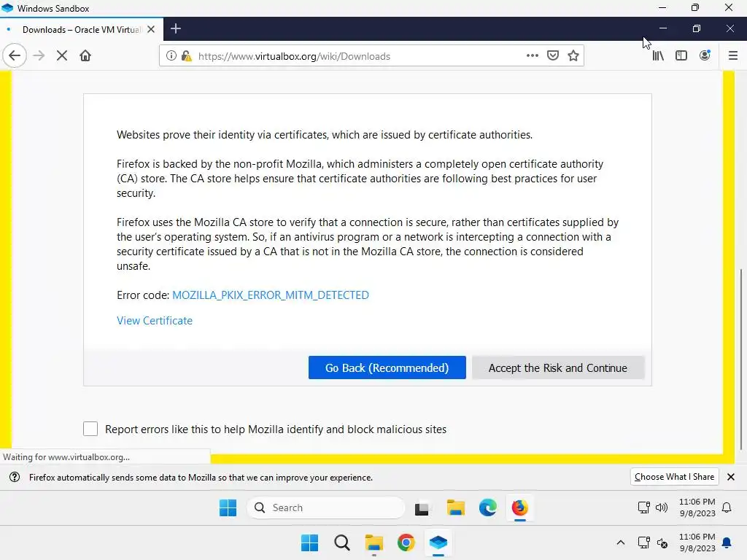The height and width of the screenshot is (560, 747).
Task: Open Task View in sandbox taskbar
Action: (422, 508)
